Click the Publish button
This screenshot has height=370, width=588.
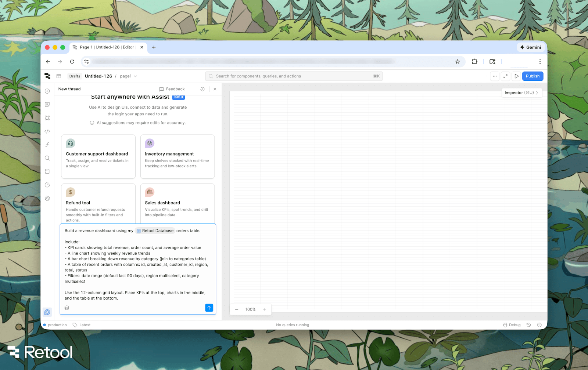[533, 76]
